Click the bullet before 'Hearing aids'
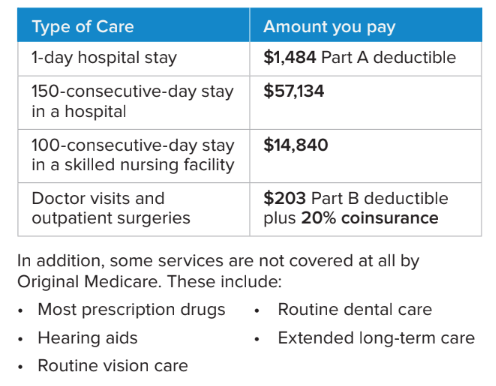The width and height of the screenshot is (496, 386). click(x=21, y=339)
